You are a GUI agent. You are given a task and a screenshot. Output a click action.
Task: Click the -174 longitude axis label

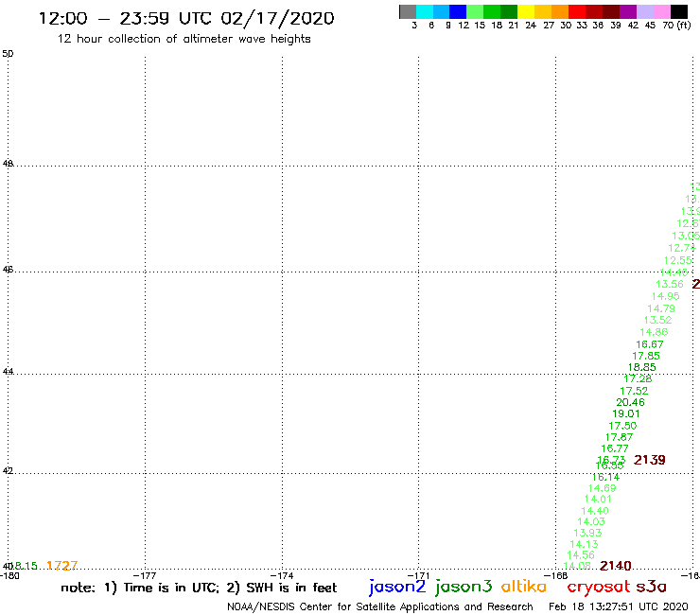pos(282,575)
